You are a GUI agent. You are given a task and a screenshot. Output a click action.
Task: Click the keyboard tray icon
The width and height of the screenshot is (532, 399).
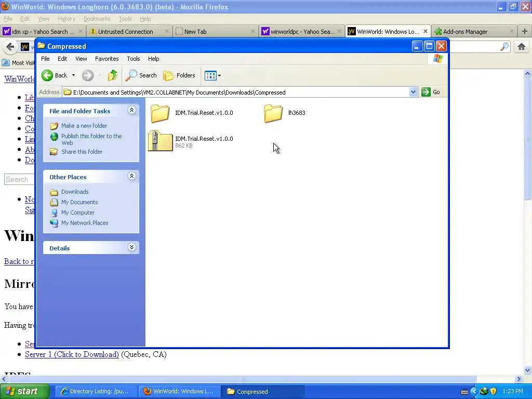464,392
